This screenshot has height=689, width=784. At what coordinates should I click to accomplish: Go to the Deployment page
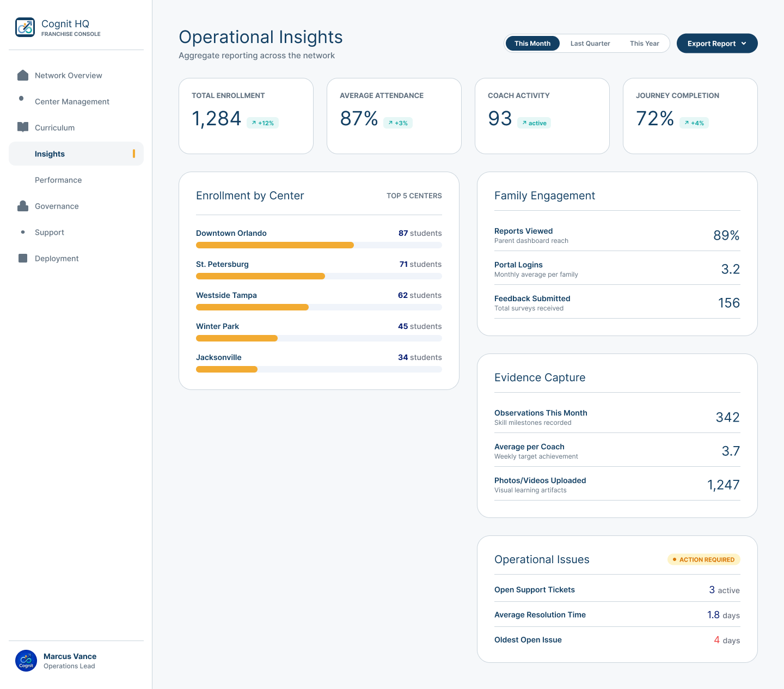click(76, 258)
